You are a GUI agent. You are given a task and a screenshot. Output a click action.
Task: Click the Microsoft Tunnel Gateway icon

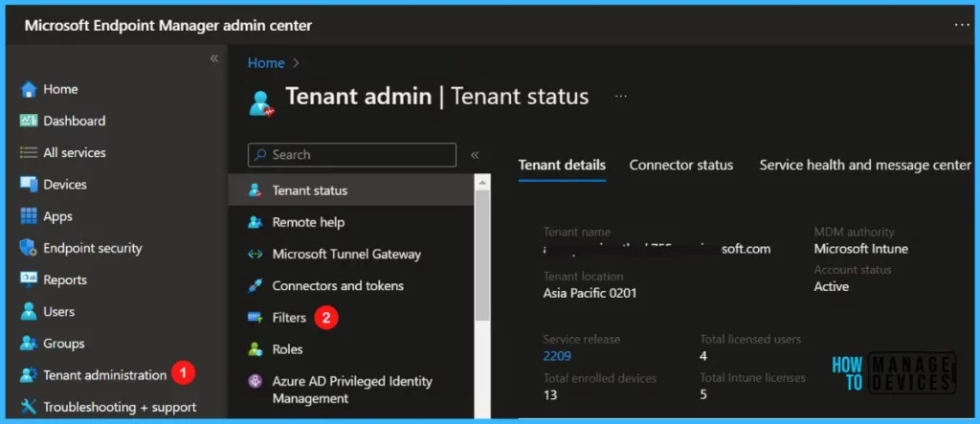[x=255, y=255]
